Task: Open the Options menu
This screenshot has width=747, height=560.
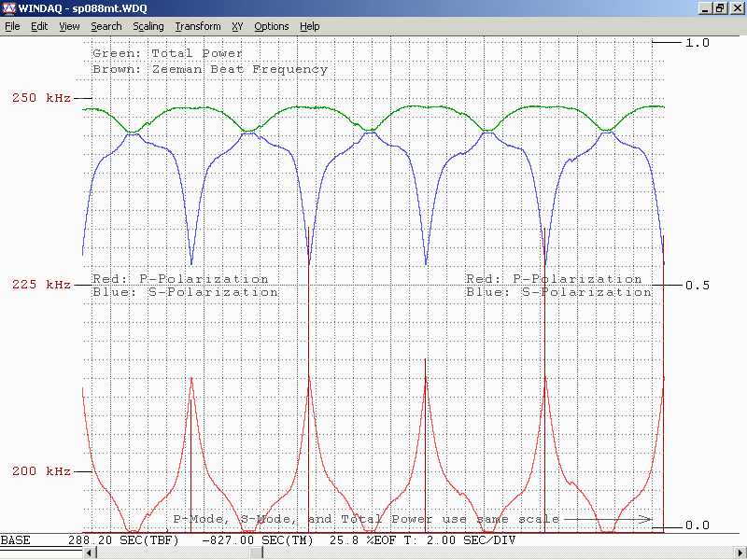Action: click(x=272, y=26)
